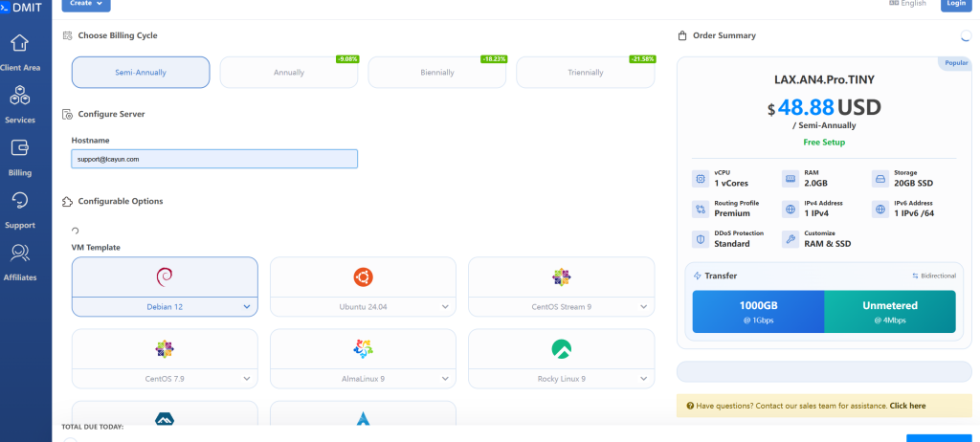
Task: Open the Affiliates icon in sidebar
Action: (x=19, y=254)
